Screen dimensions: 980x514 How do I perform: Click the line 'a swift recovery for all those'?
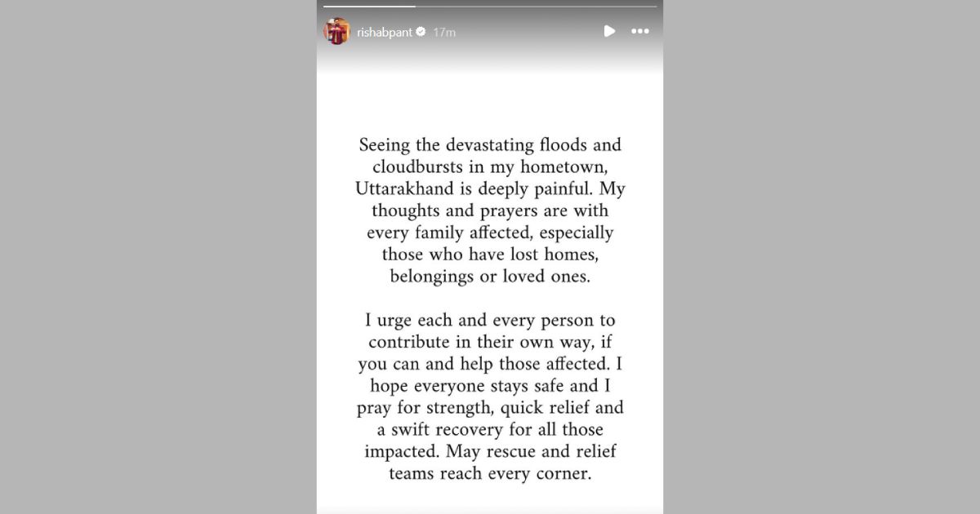tap(490, 430)
